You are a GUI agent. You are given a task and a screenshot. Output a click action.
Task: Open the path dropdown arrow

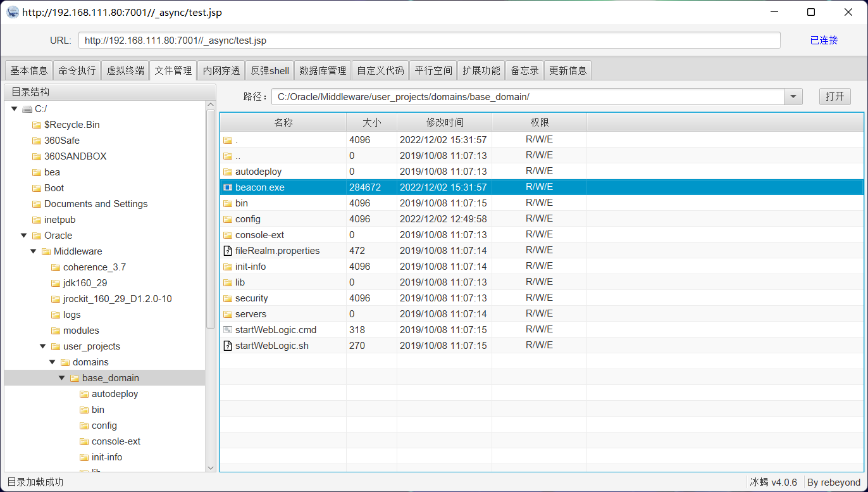point(793,96)
